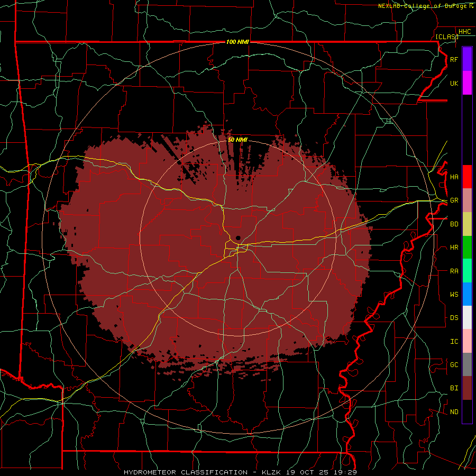
Task: Click the RA legend label
Action: tap(454, 271)
